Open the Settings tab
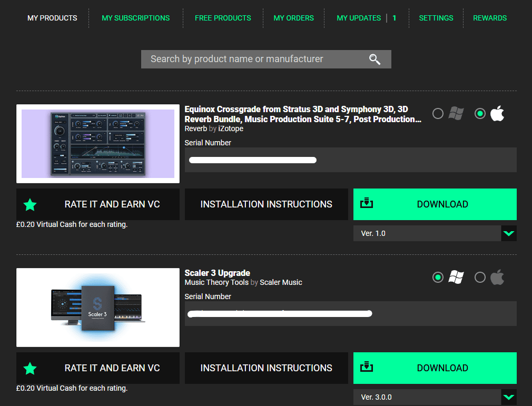The image size is (532, 406). [436, 18]
